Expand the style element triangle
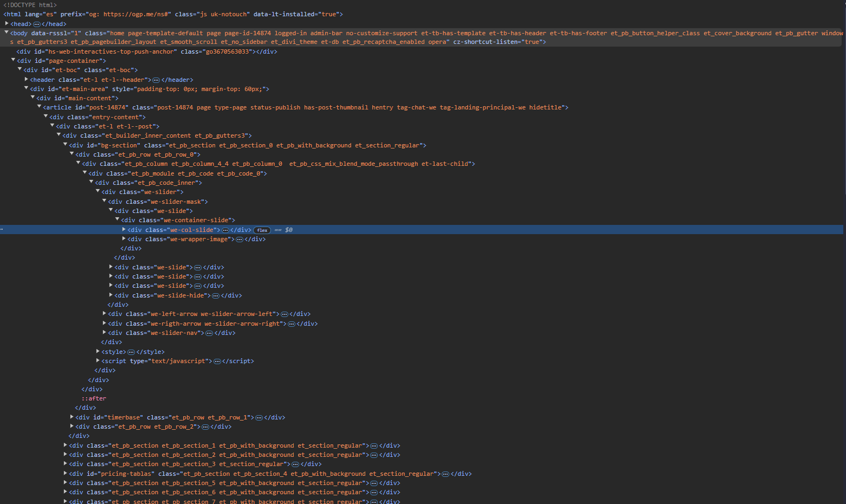 point(98,351)
